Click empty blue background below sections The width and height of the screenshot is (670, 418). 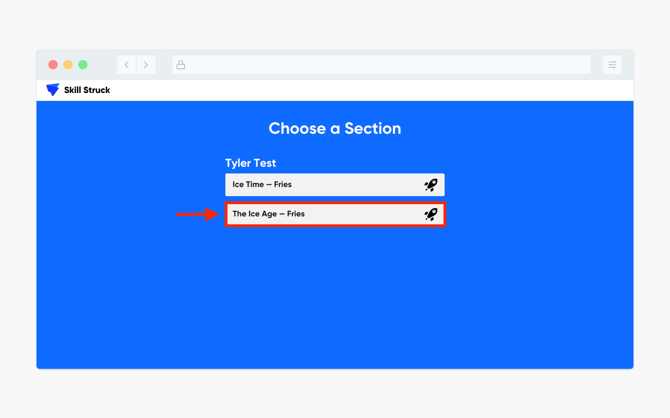[335, 299]
